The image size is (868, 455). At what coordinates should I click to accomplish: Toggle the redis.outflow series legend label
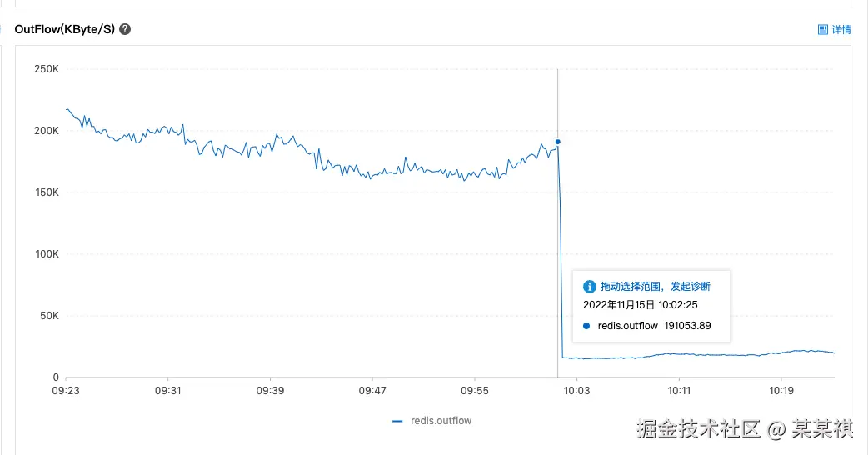[x=441, y=421]
